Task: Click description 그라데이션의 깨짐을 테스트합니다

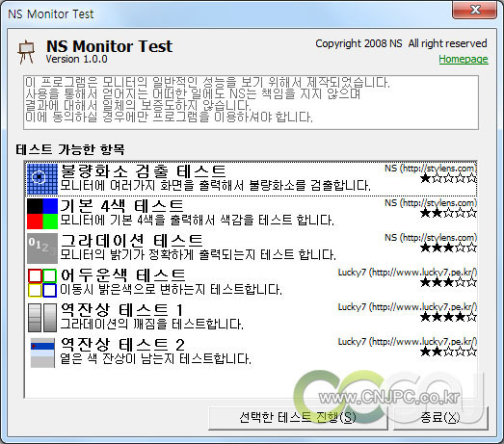Action: (151, 325)
